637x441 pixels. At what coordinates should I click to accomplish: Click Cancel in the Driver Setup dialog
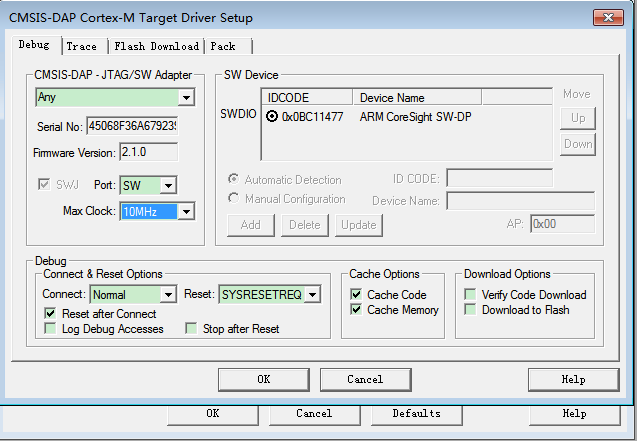pyautogui.click(x=366, y=380)
